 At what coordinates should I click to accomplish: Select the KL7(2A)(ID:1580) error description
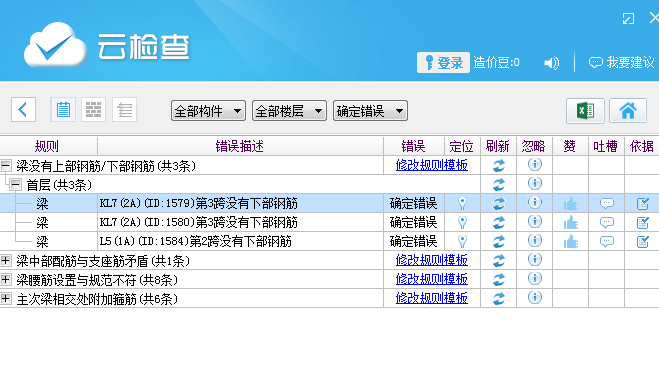click(x=198, y=222)
